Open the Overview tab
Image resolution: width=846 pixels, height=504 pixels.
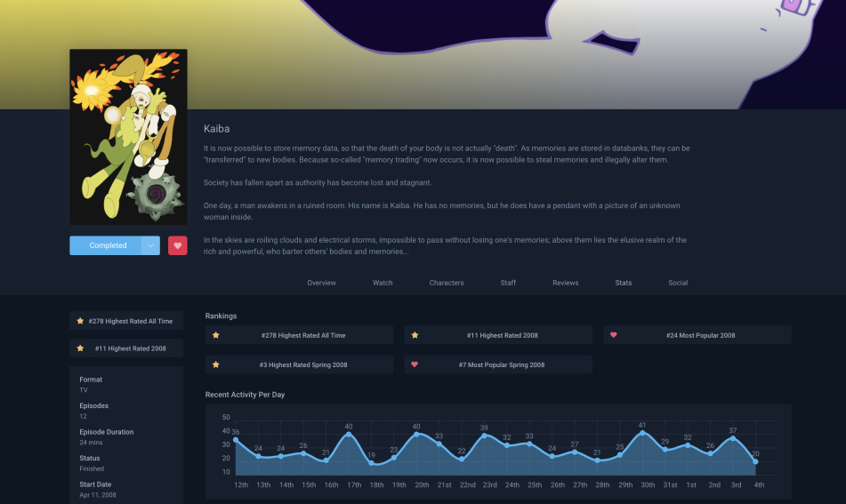click(x=321, y=283)
